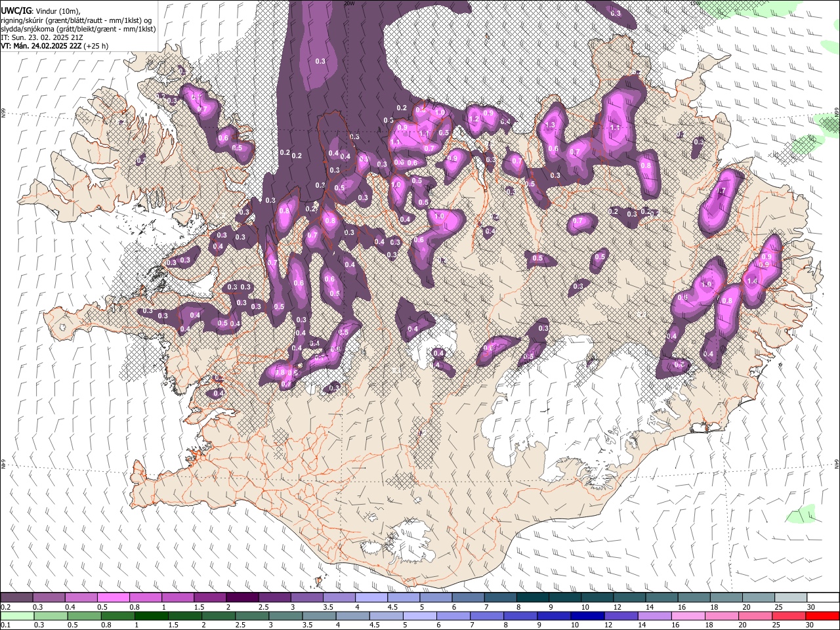840x630 pixels.
Task: Pick the light pink 16–18 swatch, lower legend row
Action: [x=688, y=616]
